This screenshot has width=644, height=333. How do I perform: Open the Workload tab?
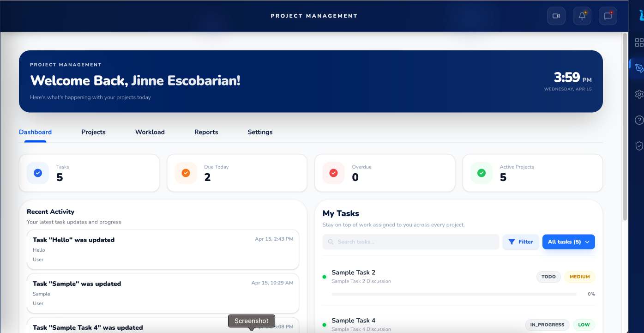pos(150,132)
